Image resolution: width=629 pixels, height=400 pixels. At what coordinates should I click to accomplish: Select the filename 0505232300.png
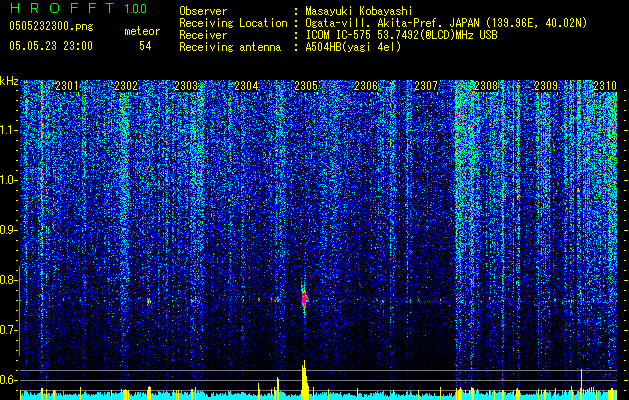tap(51, 26)
